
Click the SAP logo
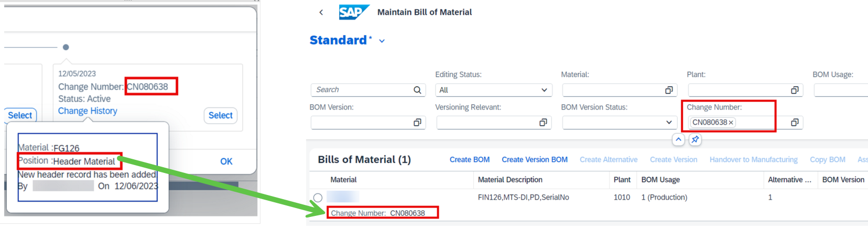click(x=354, y=12)
